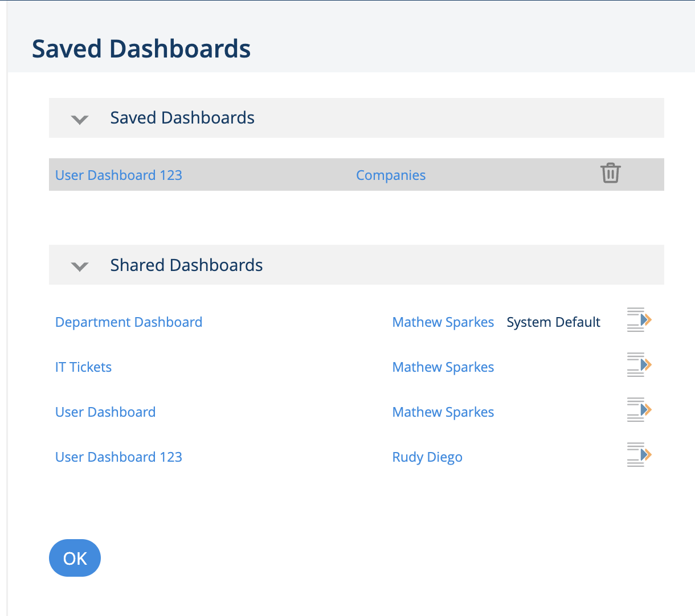Click the copy icon beside IT Tickets
This screenshot has width=695, height=616.
pyautogui.click(x=639, y=365)
